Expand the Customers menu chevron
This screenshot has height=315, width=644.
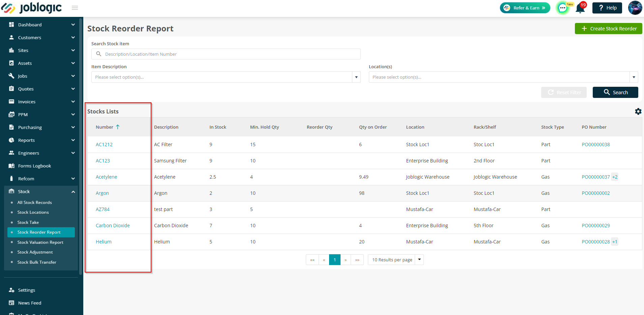(x=73, y=37)
